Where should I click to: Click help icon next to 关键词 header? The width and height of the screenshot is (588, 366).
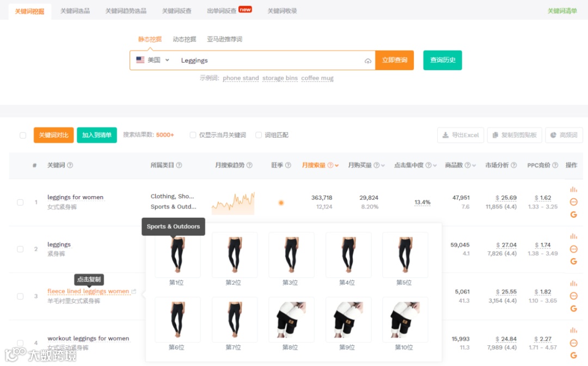70,165
